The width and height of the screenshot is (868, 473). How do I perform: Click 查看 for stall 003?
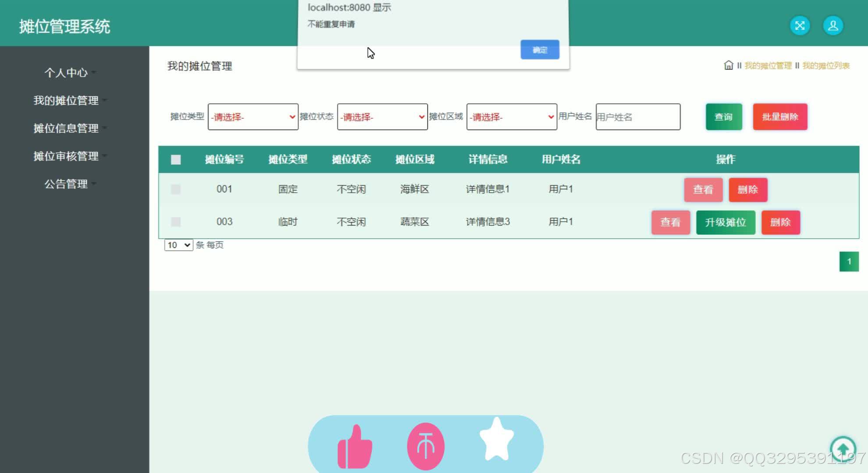[x=671, y=222]
